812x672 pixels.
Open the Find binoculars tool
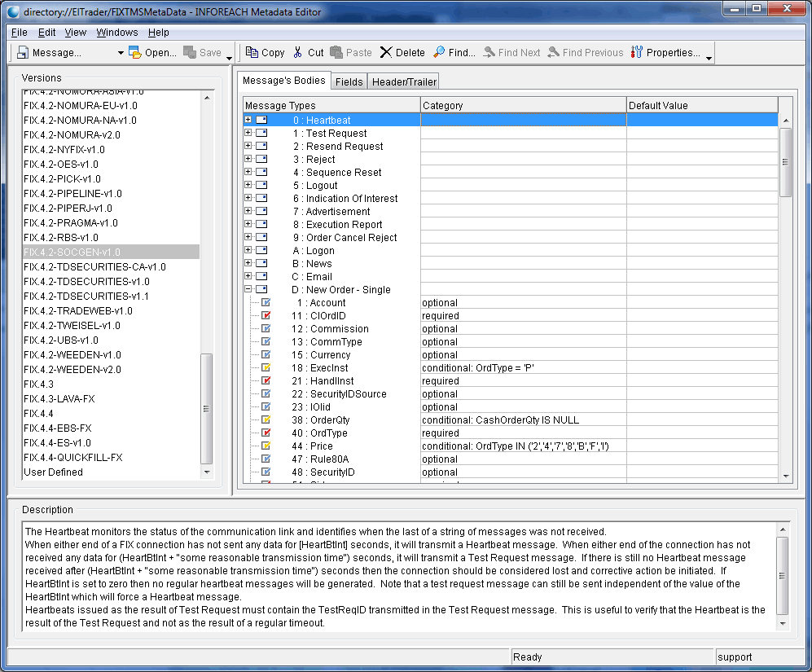coord(439,52)
